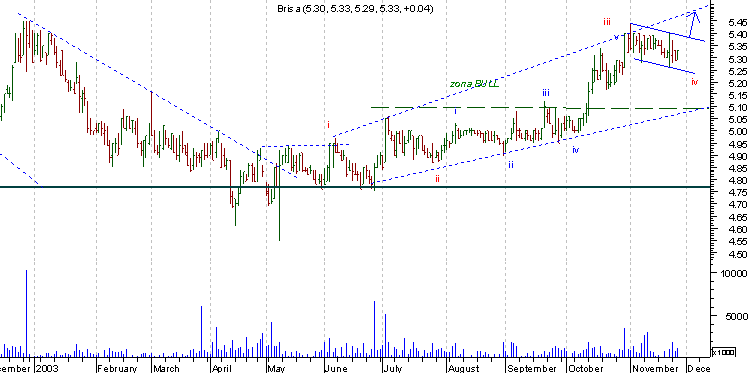Click the price axis value "5.20"

point(737,83)
